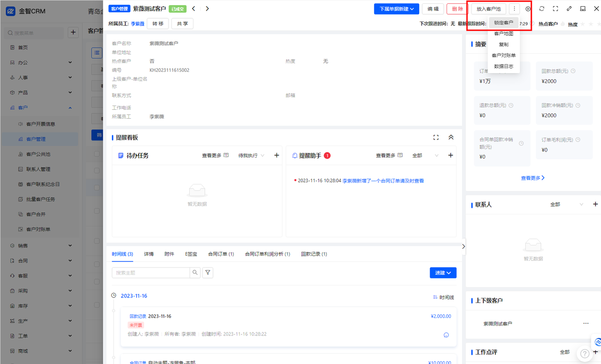Click the copy link icon in header
This screenshot has width=601, height=364.
coord(569,9)
